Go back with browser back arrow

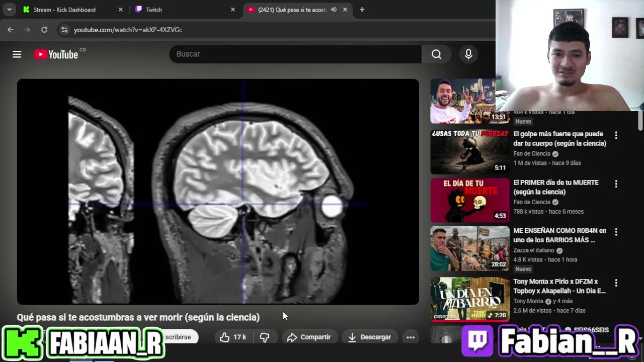click(x=11, y=30)
